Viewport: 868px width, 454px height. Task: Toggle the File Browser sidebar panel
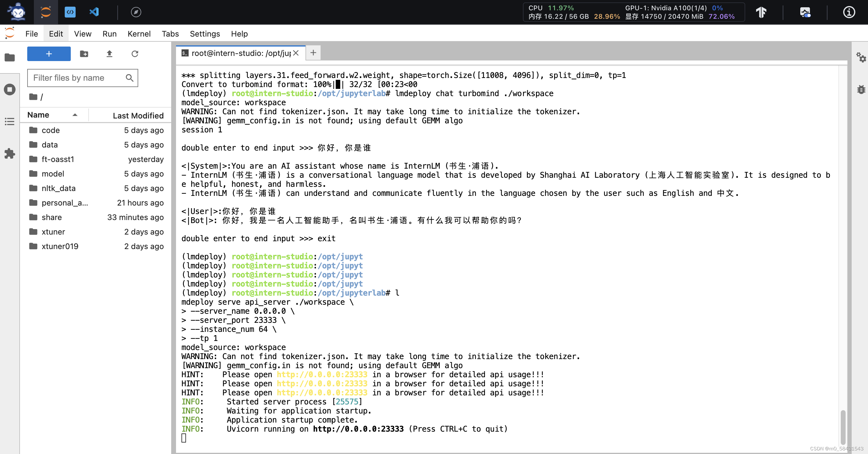[x=9, y=58]
